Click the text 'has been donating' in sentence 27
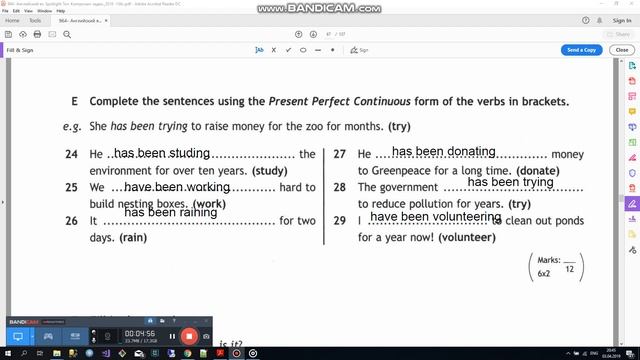 [x=444, y=151]
